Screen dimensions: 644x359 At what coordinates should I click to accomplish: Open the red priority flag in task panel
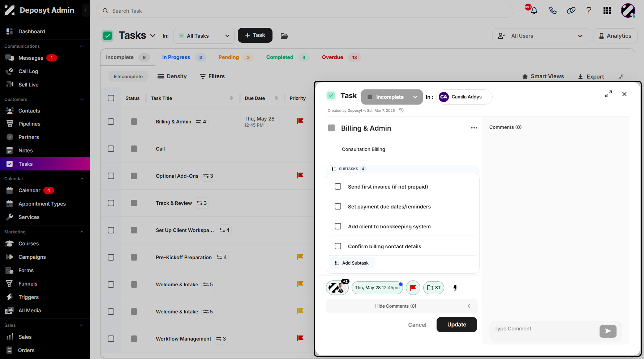pyautogui.click(x=413, y=288)
